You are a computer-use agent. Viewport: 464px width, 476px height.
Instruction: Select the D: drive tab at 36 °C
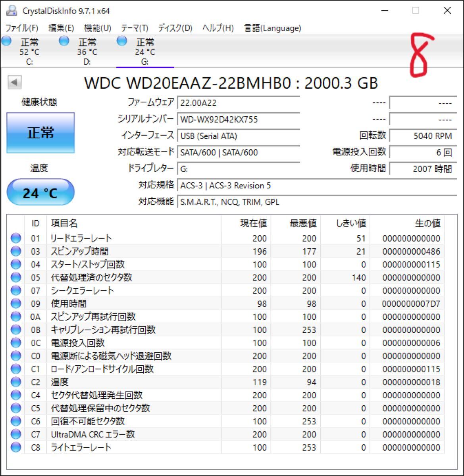coord(87,52)
